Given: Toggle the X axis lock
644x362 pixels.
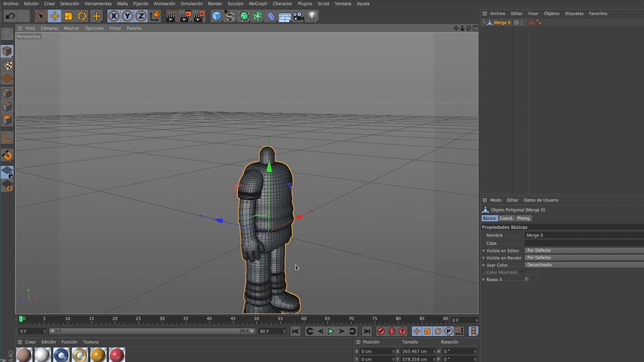Looking at the screenshot, I should click(114, 16).
